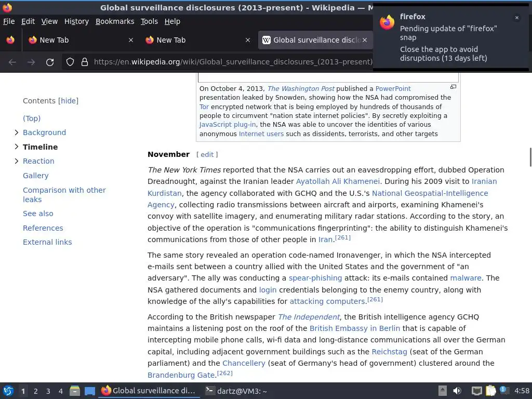Switch to workspace 2
The width and height of the screenshot is (532, 399).
36,391
